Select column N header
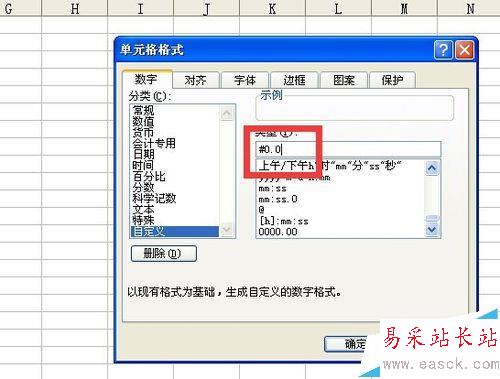This screenshot has height=379, width=500. [x=469, y=8]
